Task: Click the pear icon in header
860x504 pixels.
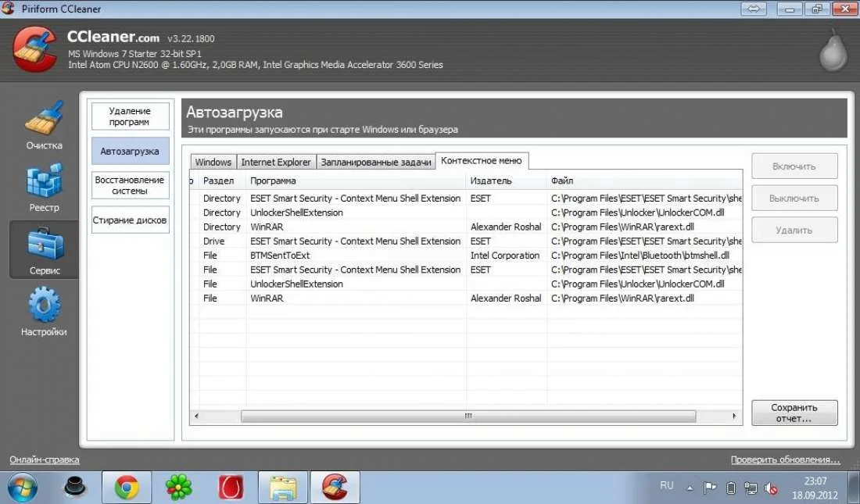Action: [833, 51]
